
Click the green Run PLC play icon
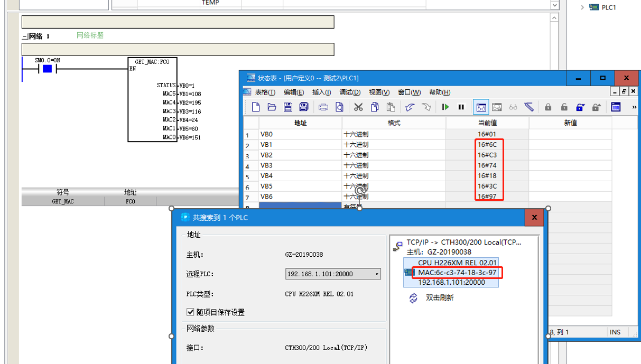[445, 107]
